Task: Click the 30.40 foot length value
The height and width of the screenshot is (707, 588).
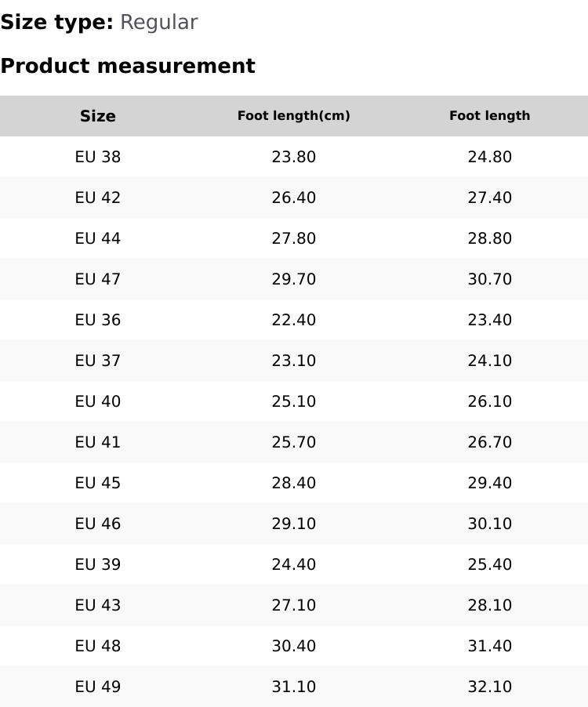Action: [x=294, y=646]
